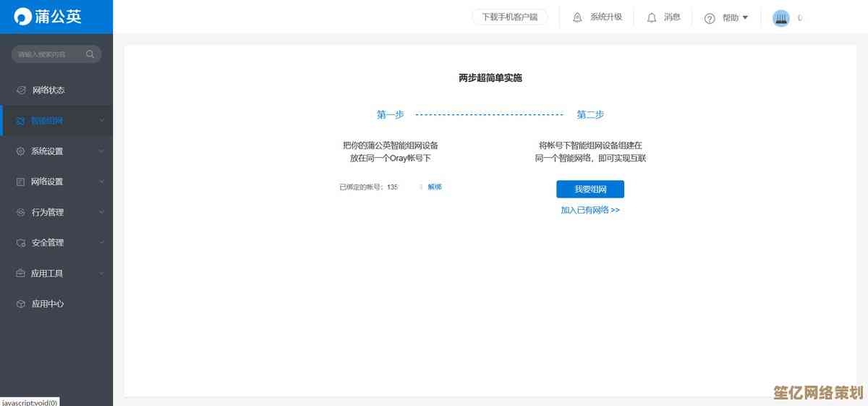Viewport: 868px width, 406px height.
Task: Click the search magnifier icon in sidebar
Action: pyautogui.click(x=90, y=54)
